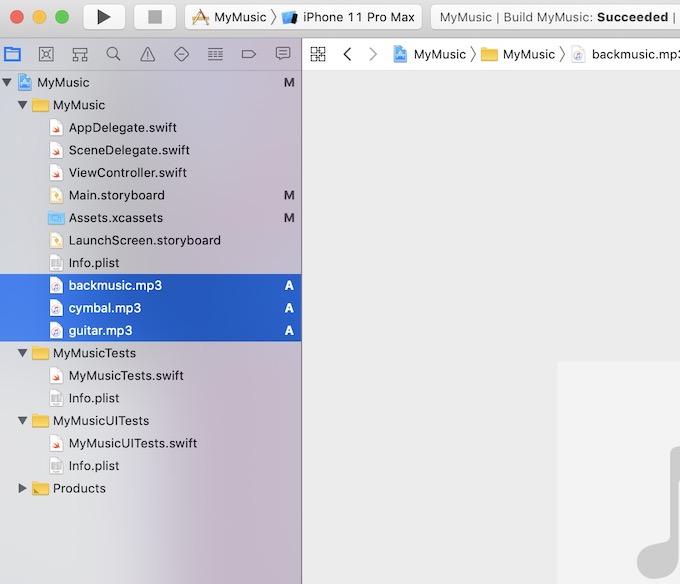
Task: Select the MyMusicTests folder
Action: 150,353
